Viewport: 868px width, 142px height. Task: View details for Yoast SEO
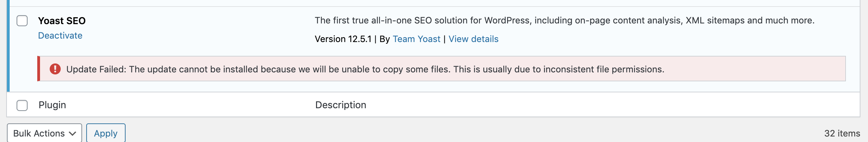pos(473,39)
